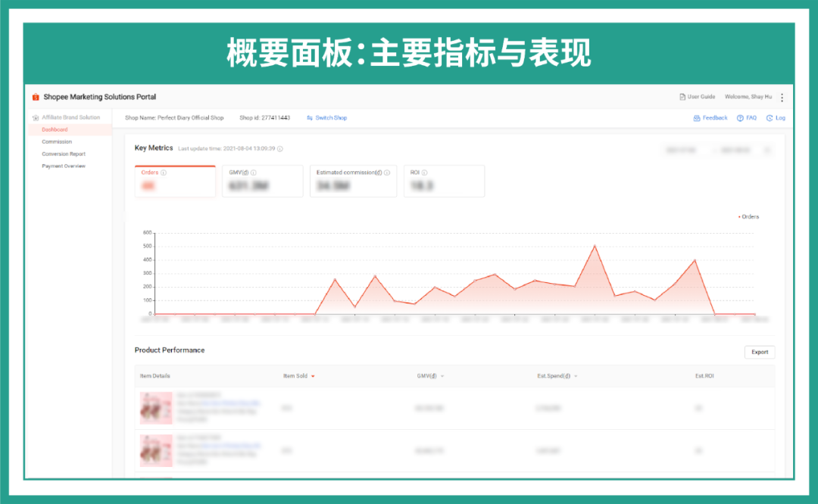Viewport: 818px width, 504px height.
Task: Click the first product thumbnail image
Action: click(x=155, y=408)
